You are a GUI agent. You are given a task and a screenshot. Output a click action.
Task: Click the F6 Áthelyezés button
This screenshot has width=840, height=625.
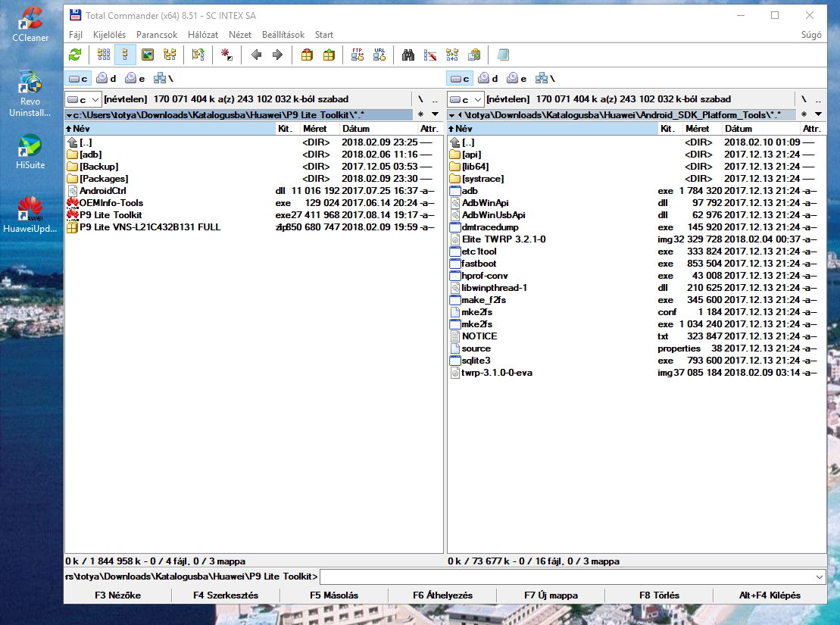[x=442, y=595]
